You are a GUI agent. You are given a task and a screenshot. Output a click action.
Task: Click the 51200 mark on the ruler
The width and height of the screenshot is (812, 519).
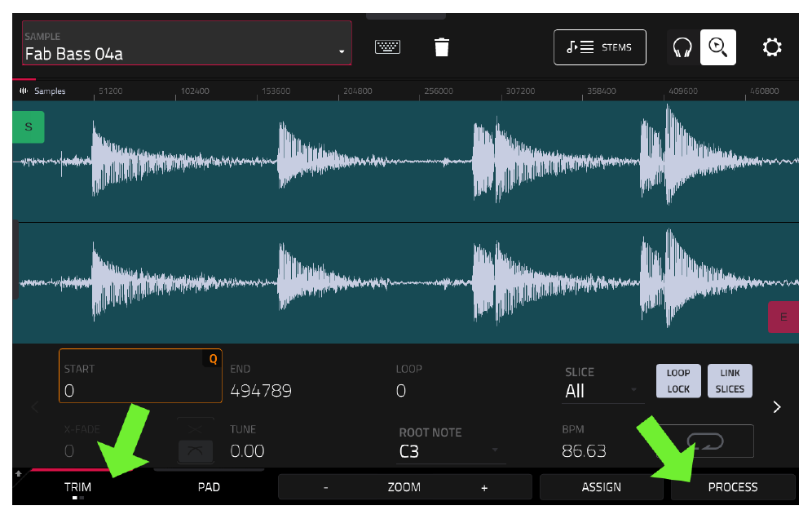pyautogui.click(x=110, y=91)
